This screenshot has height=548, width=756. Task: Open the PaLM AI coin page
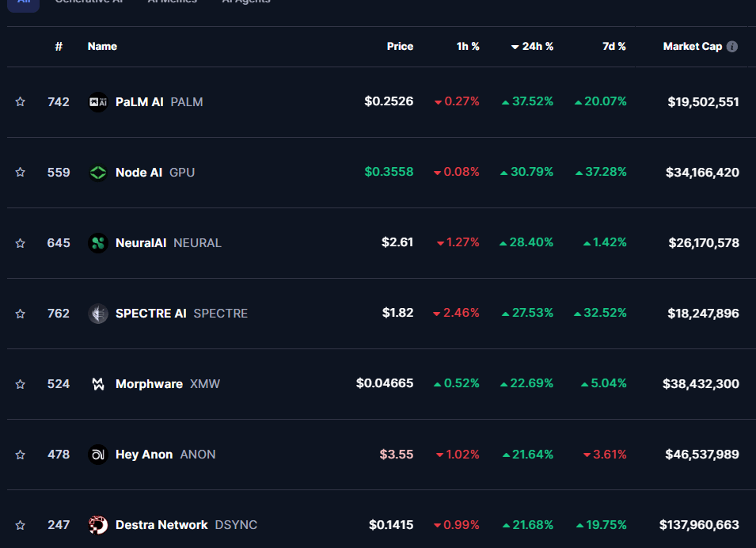(x=139, y=102)
